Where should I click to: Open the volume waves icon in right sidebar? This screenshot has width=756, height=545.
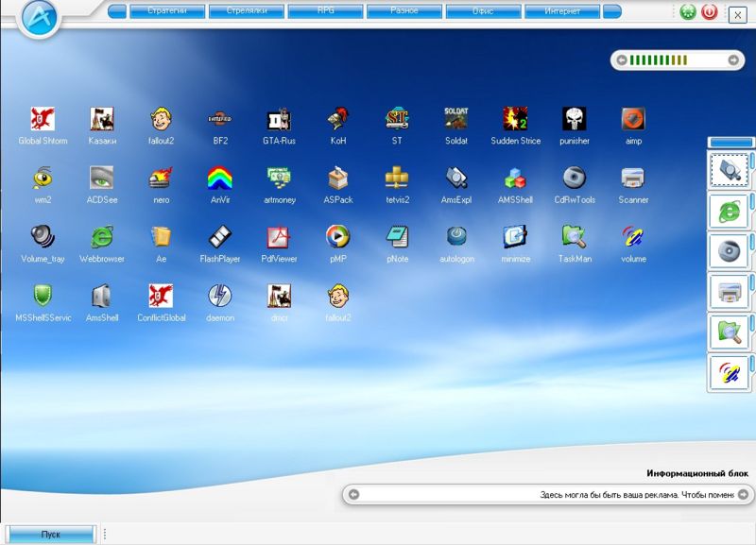(x=729, y=372)
